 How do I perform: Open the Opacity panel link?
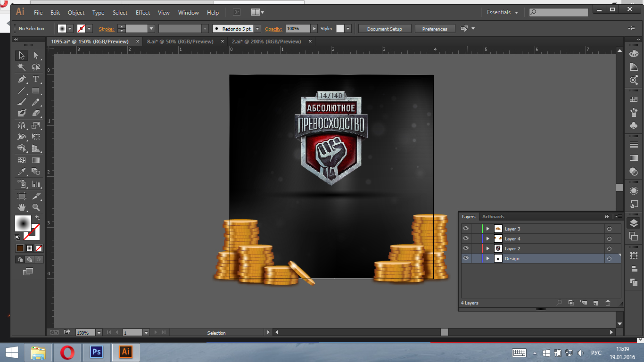click(x=273, y=29)
